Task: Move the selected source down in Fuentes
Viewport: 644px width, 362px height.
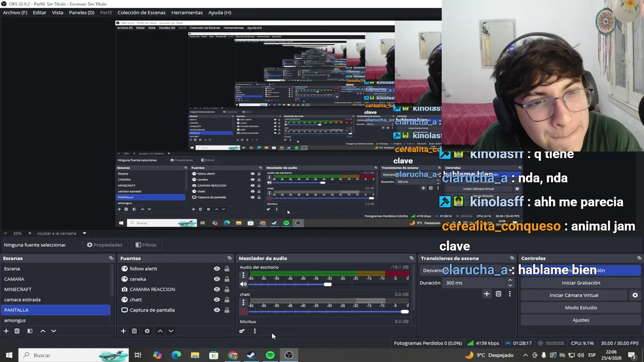Action: 171,331
